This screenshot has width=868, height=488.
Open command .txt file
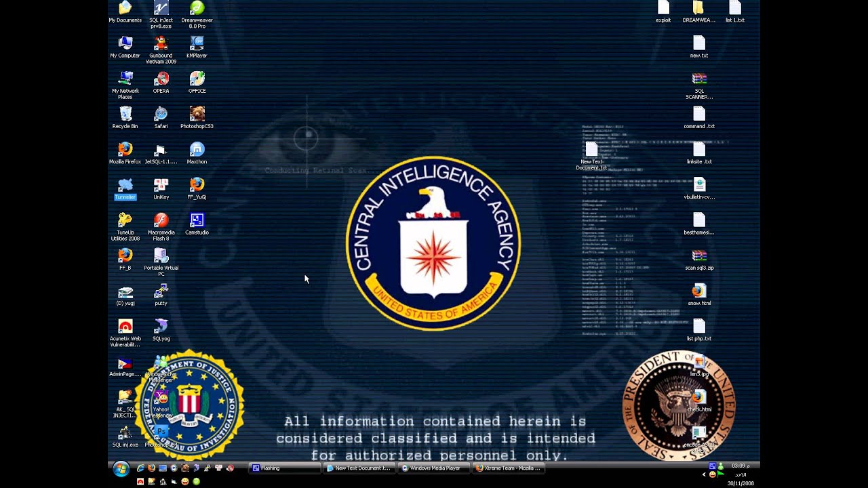click(x=698, y=118)
